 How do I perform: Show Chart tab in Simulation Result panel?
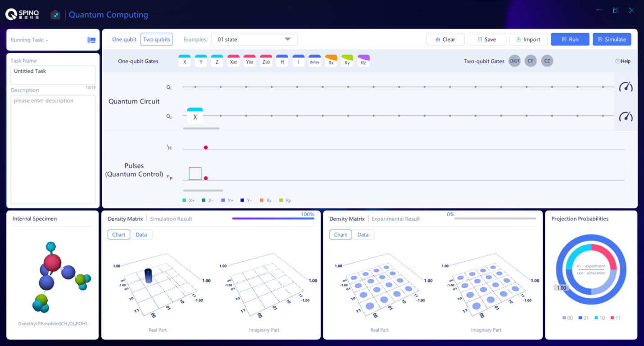(119, 235)
